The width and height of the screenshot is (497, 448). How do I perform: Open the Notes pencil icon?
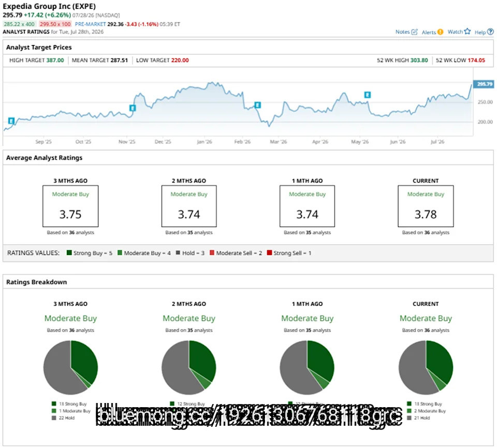pos(414,32)
